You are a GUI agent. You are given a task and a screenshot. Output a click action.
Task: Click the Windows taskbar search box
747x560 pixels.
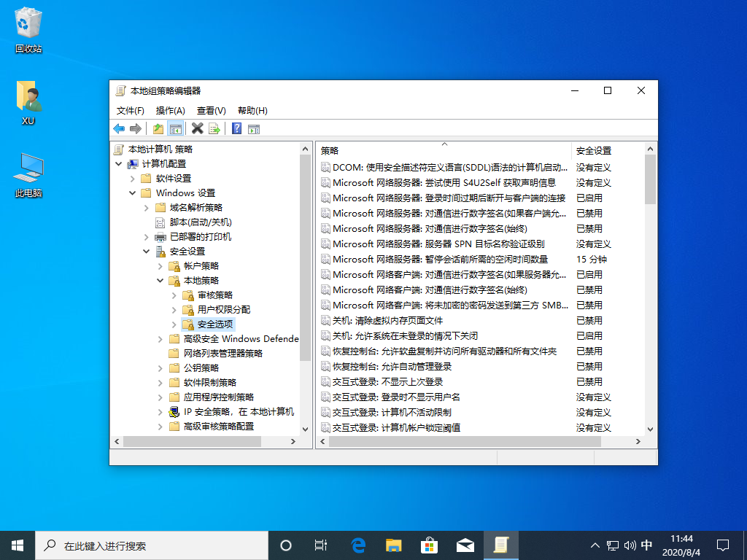(x=146, y=545)
